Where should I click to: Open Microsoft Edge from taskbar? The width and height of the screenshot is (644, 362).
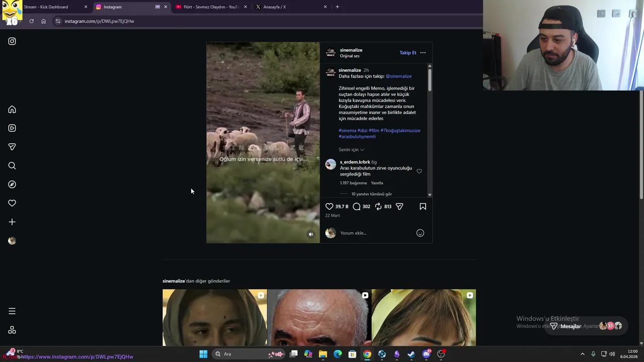[338, 354]
